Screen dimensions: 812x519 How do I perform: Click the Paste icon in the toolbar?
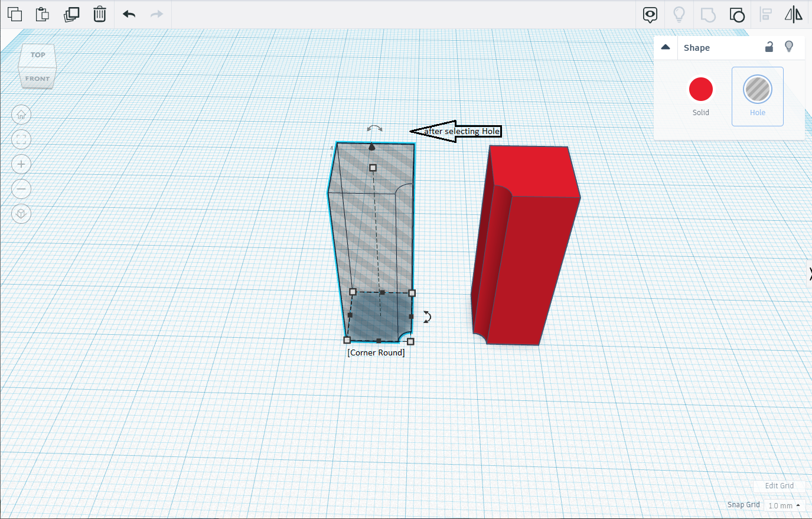[42, 14]
